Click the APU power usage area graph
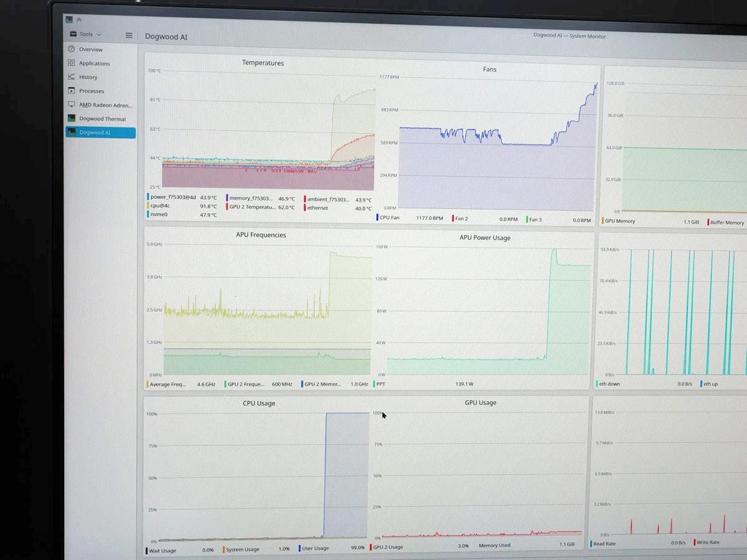This screenshot has height=560, width=747. [x=489, y=311]
